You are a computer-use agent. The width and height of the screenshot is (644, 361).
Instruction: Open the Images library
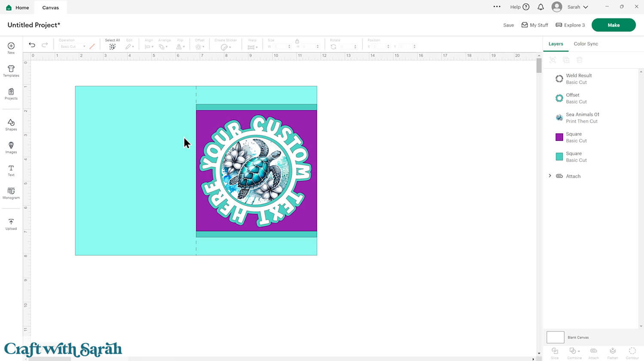[x=11, y=147]
